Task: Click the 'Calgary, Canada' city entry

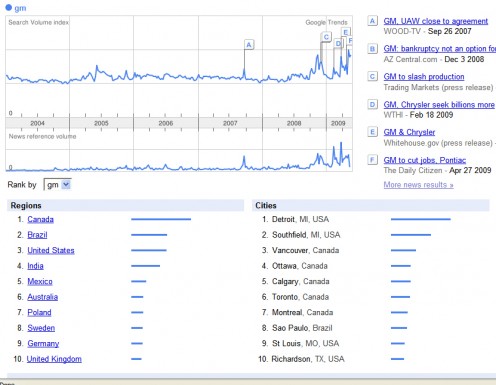Action: pos(300,281)
